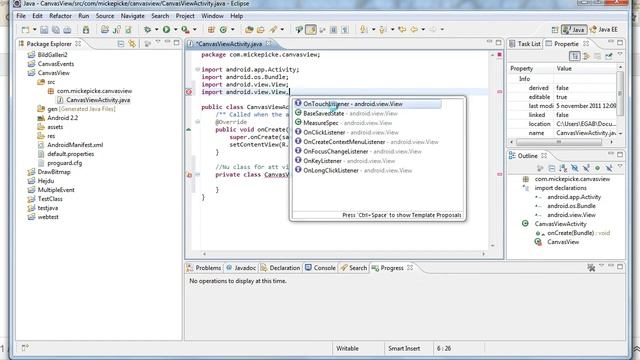Switch to the Declaration tab
The width and height of the screenshot is (640, 360).
tap(280, 268)
